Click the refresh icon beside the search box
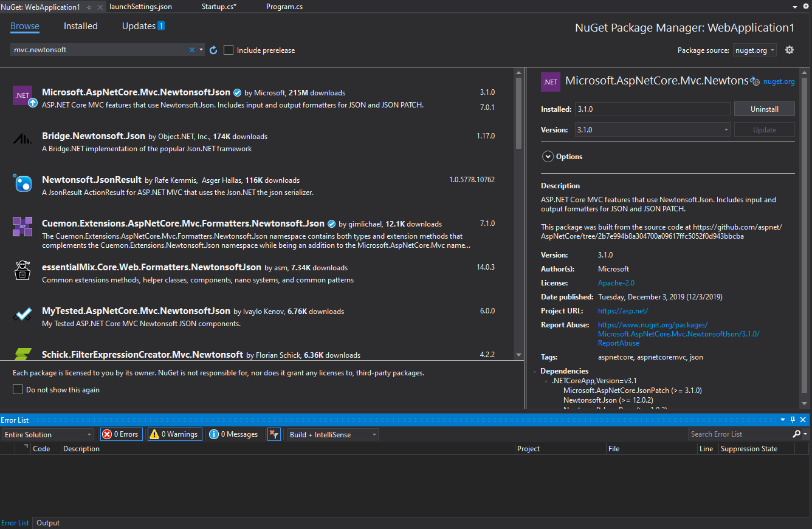 [x=213, y=50]
